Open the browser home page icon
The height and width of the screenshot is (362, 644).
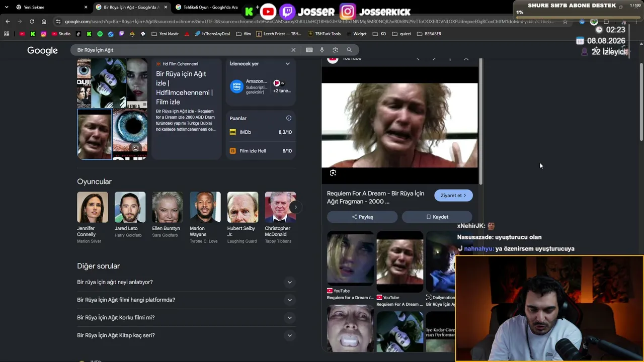tap(44, 22)
